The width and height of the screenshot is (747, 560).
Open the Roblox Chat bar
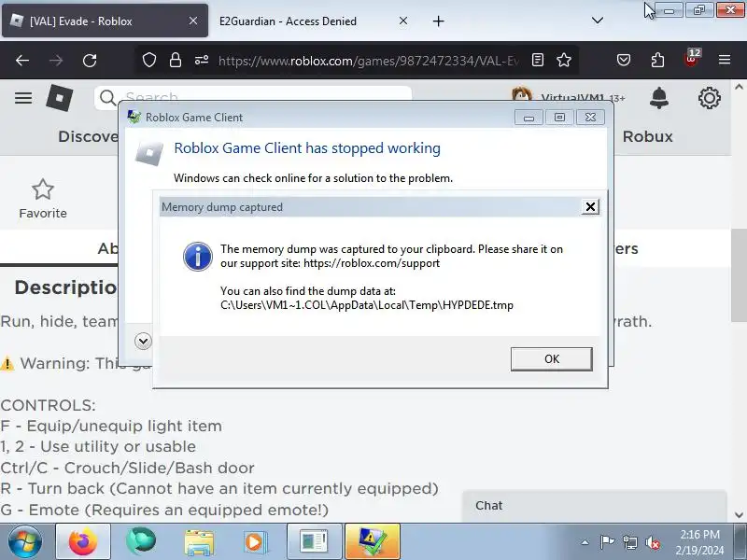(594, 506)
